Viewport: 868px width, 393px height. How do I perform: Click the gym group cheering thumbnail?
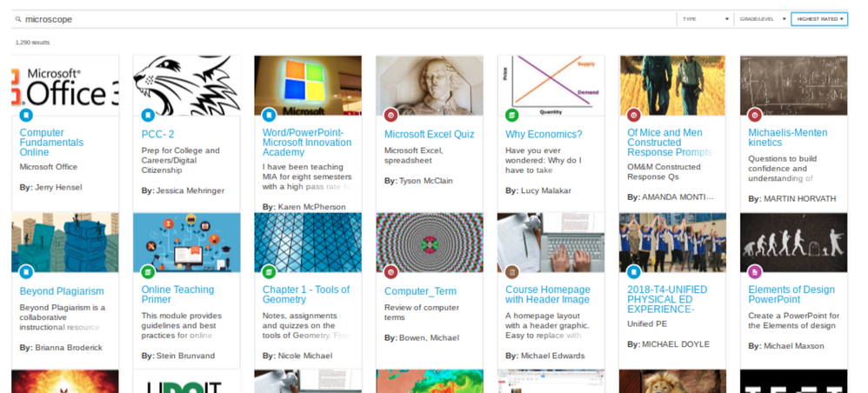coord(672,243)
